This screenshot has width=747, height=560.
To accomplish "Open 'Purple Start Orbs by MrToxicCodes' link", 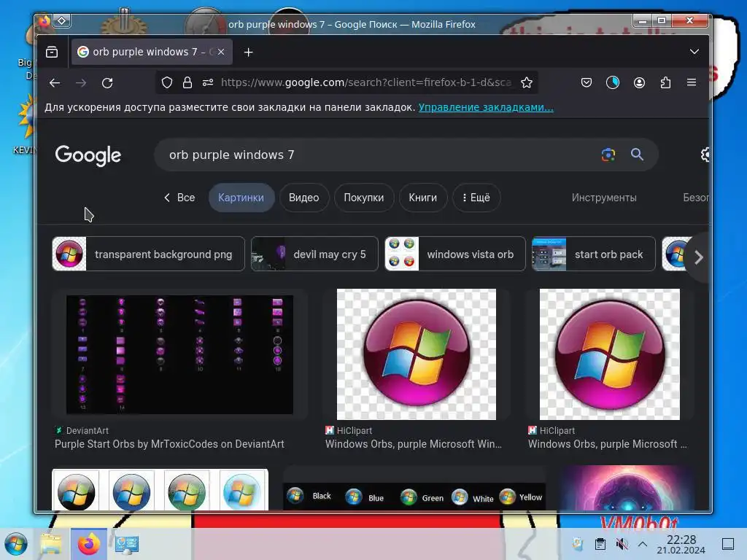I will [169, 444].
